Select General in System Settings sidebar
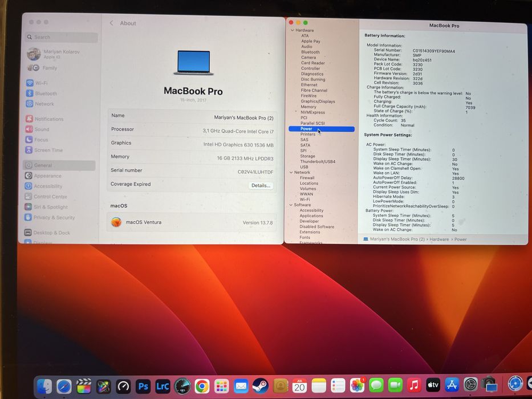Screen dimensions: 532x399 (x=59, y=165)
